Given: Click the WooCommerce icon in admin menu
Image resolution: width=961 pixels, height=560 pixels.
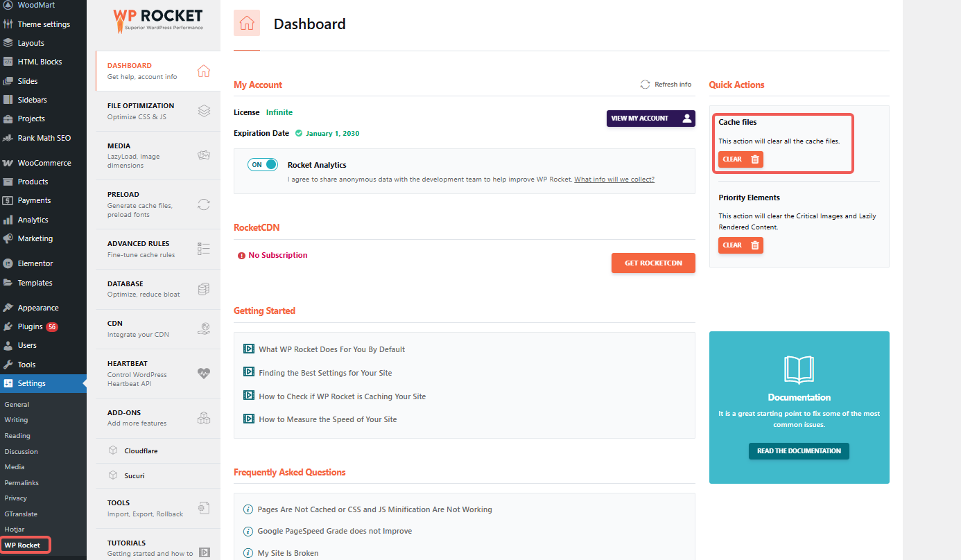Looking at the screenshot, I should 8,163.
